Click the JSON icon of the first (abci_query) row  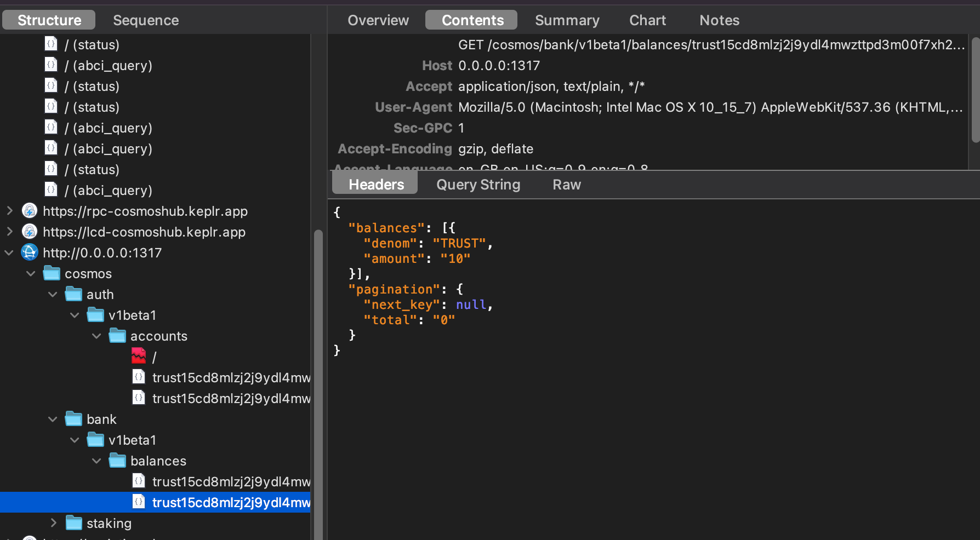point(51,65)
